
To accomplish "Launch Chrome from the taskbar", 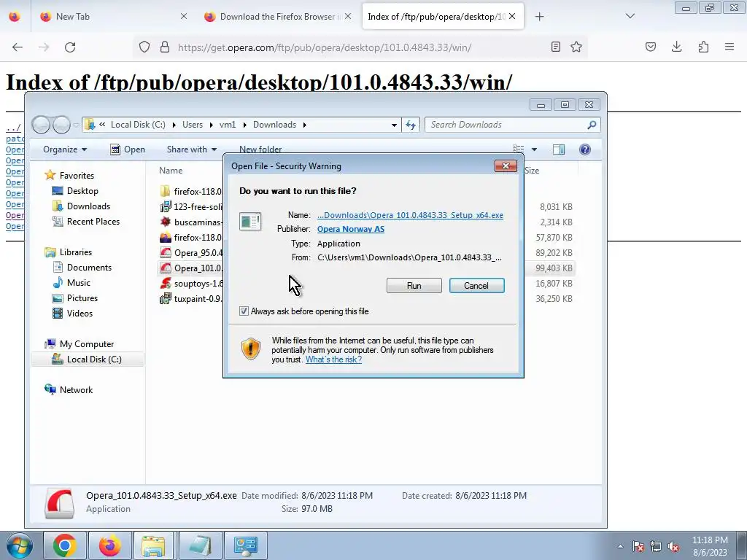I will click(x=65, y=545).
